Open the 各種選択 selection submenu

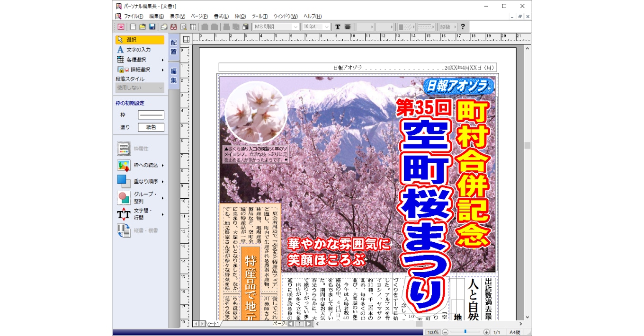[x=137, y=59]
